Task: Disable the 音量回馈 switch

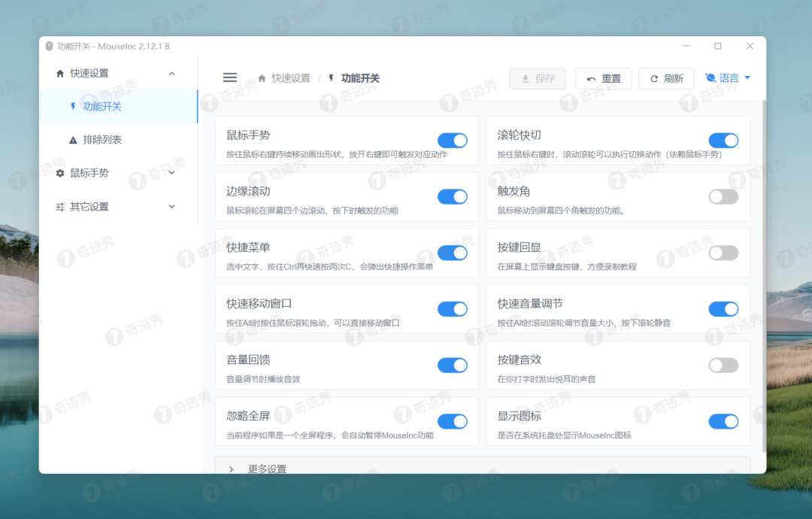Action: (x=453, y=365)
